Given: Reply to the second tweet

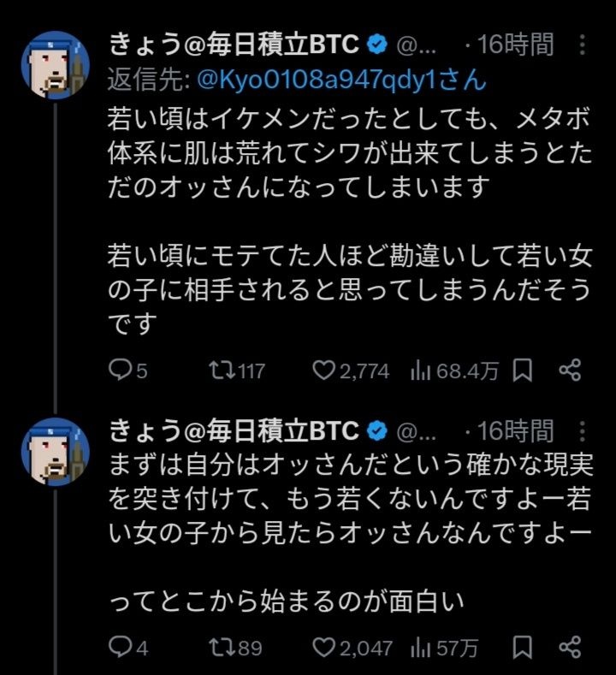Looking at the screenshot, I should click(x=119, y=647).
